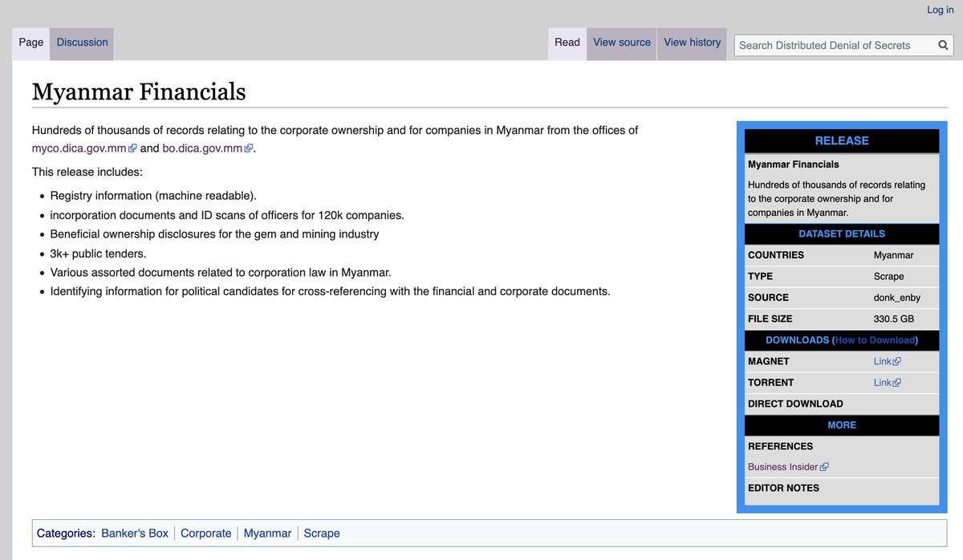Open the bo.dica.gov.mm external link
This screenshot has height=560, width=963.
(208, 148)
